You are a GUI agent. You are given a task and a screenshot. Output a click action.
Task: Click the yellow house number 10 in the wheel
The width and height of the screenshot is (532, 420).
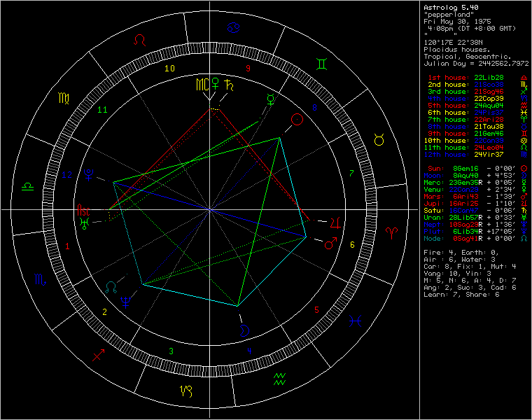pos(169,69)
